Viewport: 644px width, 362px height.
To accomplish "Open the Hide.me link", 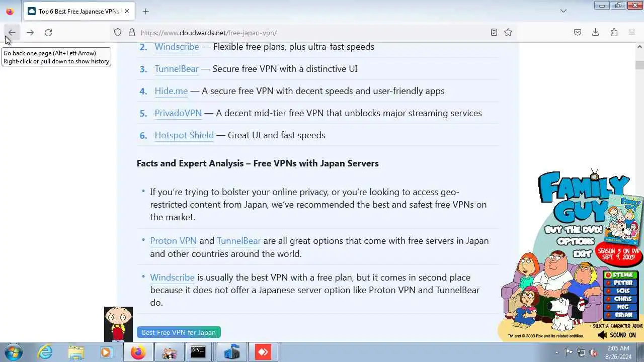I will click(x=171, y=91).
